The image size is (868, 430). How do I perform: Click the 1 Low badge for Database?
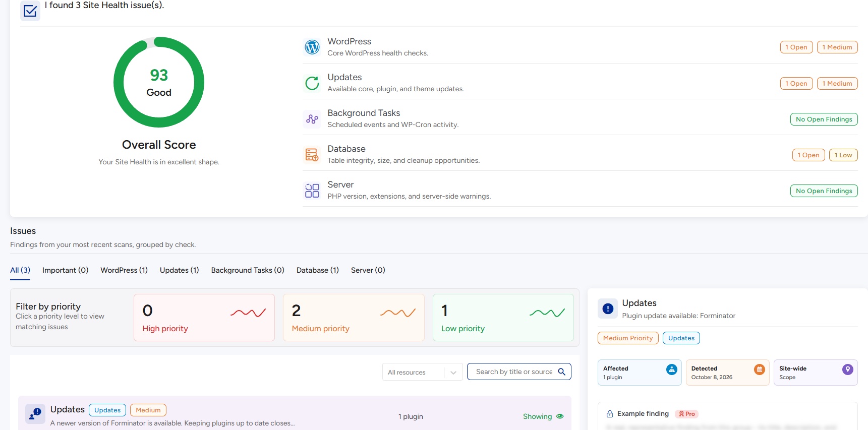click(843, 155)
